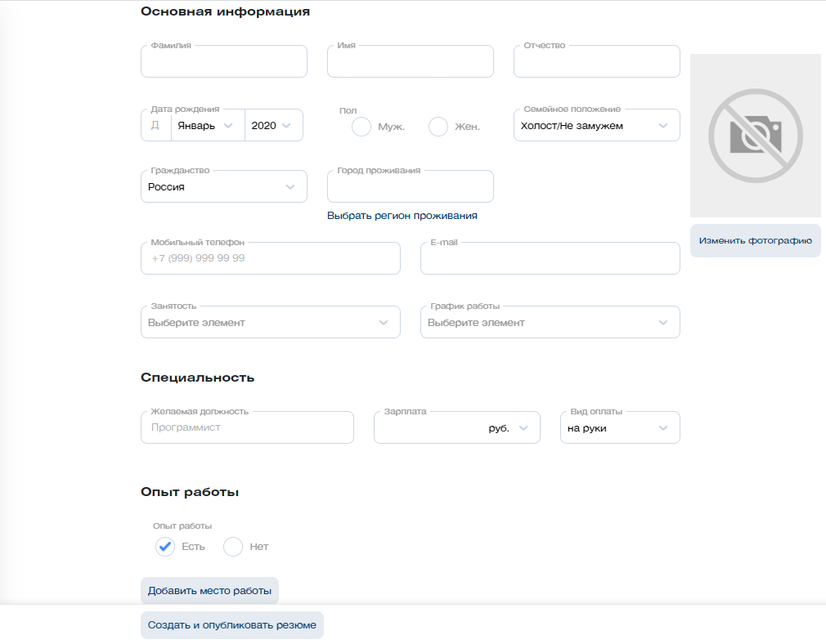Open the birth year dropdown 2020

pos(273,126)
